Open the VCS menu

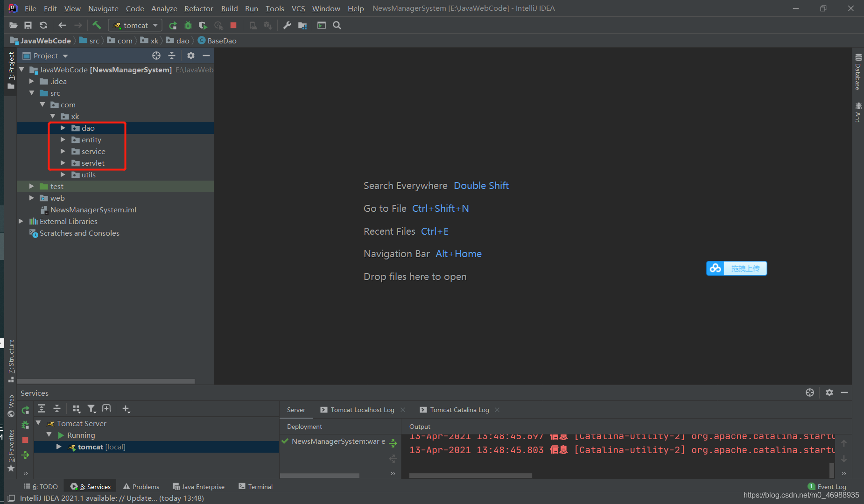coord(298,8)
